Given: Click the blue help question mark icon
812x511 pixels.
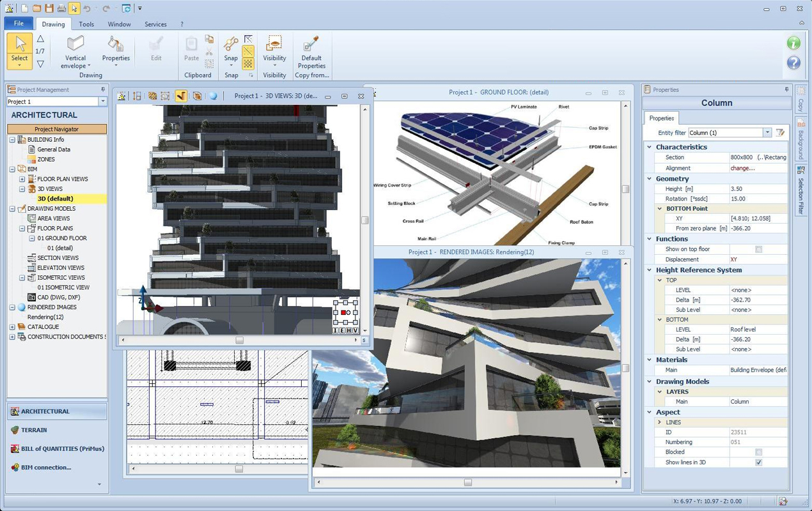Looking at the screenshot, I should (x=793, y=63).
